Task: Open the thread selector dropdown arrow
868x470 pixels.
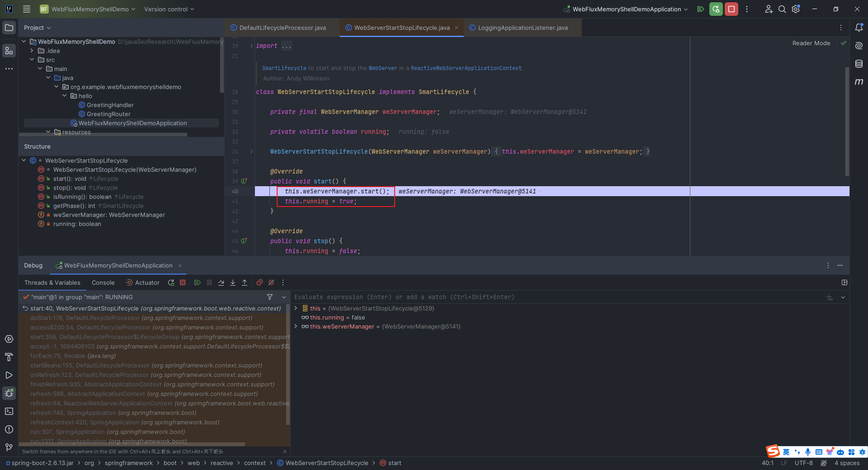Action: 284,297
